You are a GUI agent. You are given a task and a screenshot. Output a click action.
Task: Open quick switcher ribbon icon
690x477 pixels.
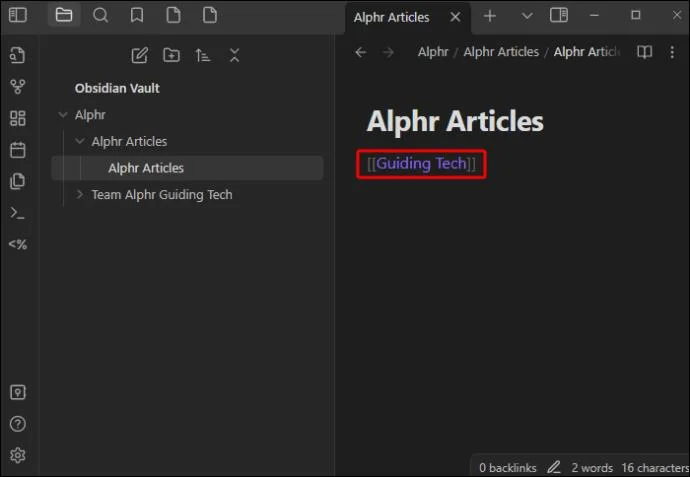[18, 55]
